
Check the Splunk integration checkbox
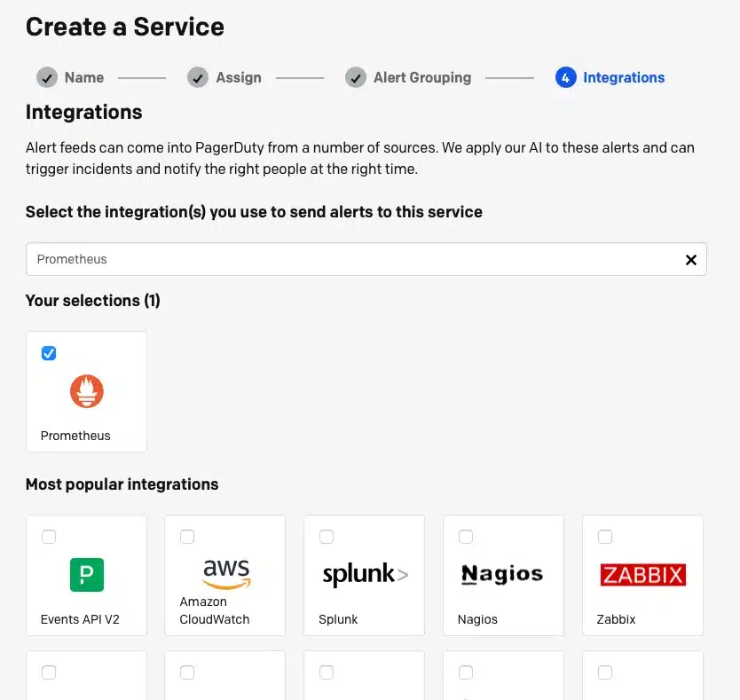tap(327, 537)
